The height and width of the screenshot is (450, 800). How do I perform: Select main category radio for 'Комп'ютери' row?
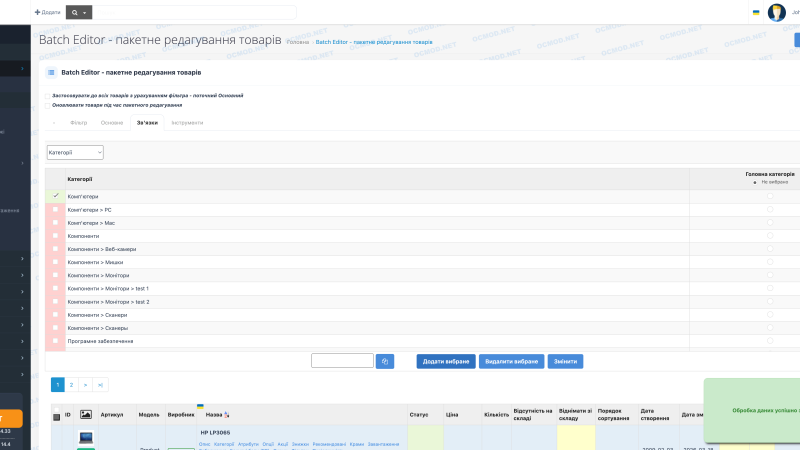[770, 196]
